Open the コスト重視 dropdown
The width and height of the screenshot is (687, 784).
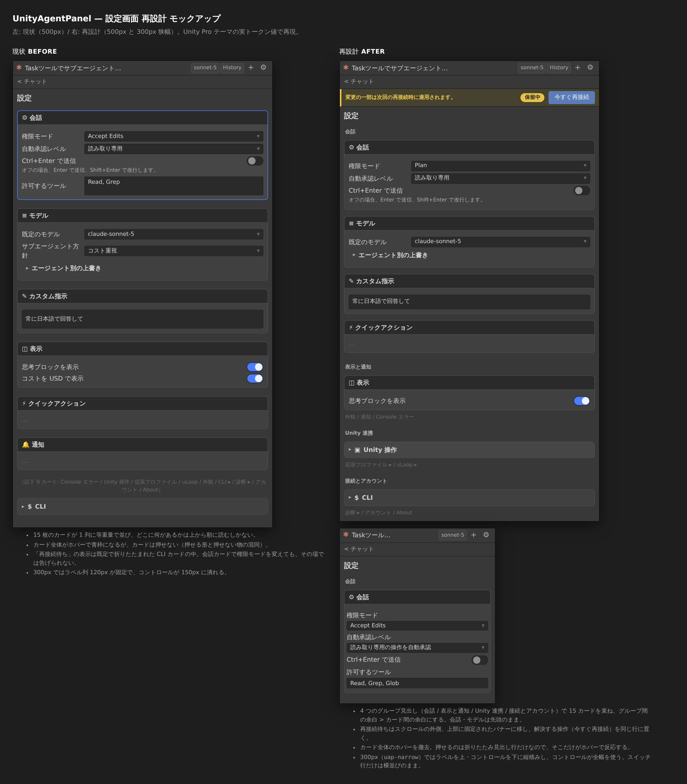tap(174, 251)
